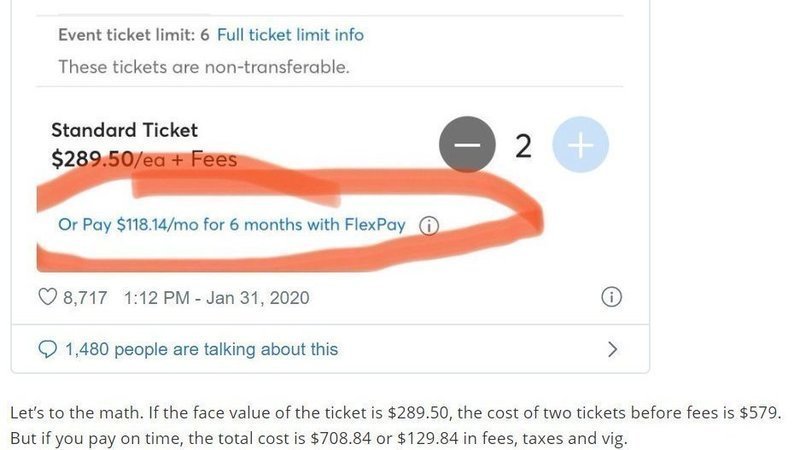
Task: Click the tweet info icon beside the timestamp
Action: point(612,297)
